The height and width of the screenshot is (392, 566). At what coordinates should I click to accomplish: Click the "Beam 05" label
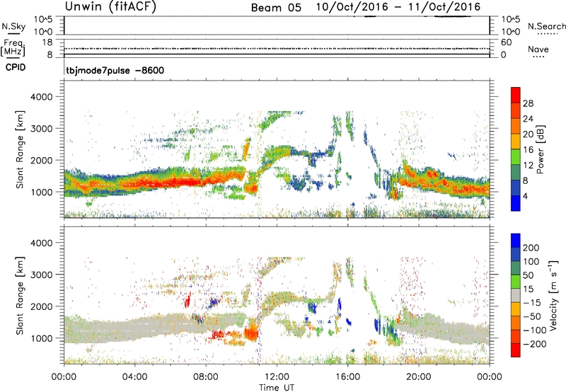pyautogui.click(x=276, y=8)
